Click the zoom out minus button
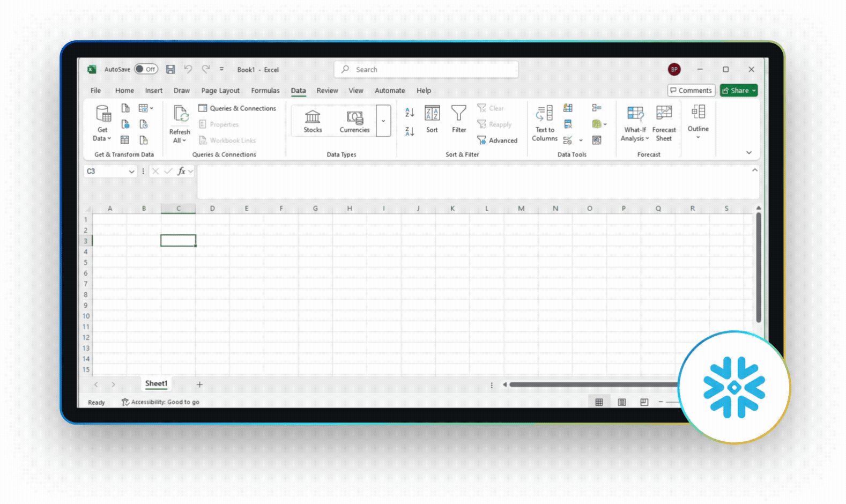846x504 pixels. (661, 402)
